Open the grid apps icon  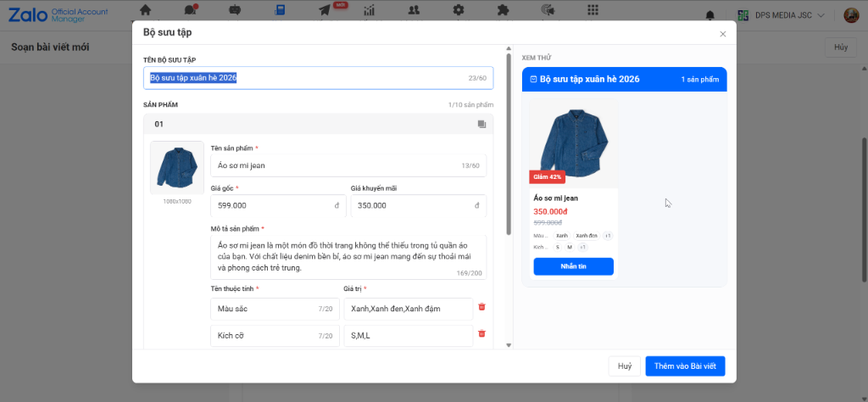point(593,10)
